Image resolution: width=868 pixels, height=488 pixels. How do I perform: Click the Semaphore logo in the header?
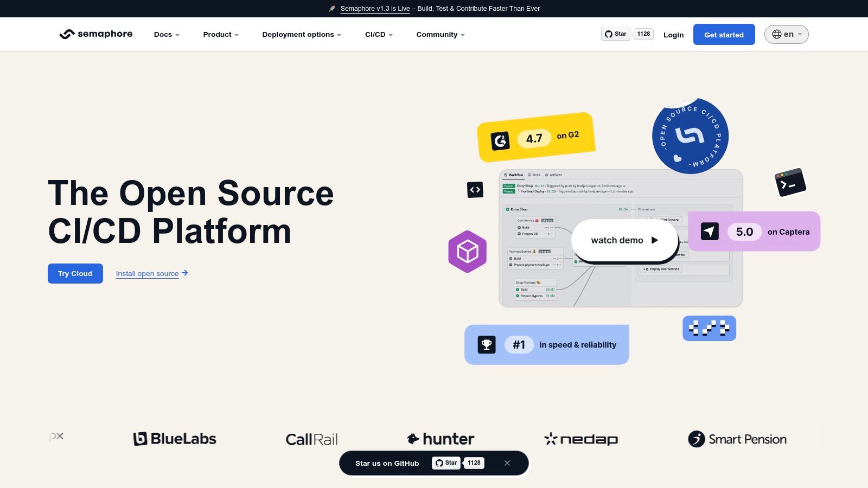[x=96, y=34]
